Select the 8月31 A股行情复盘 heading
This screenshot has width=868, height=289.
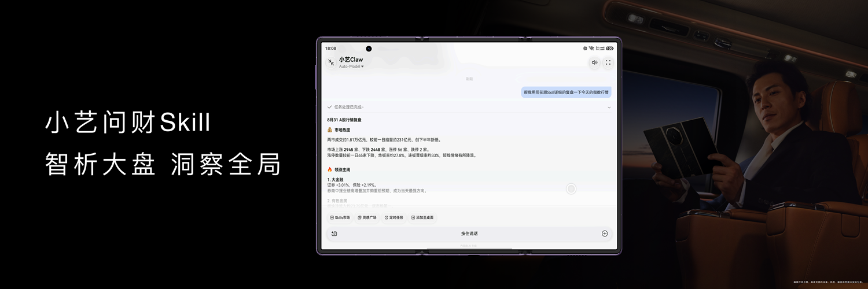pyautogui.click(x=344, y=120)
